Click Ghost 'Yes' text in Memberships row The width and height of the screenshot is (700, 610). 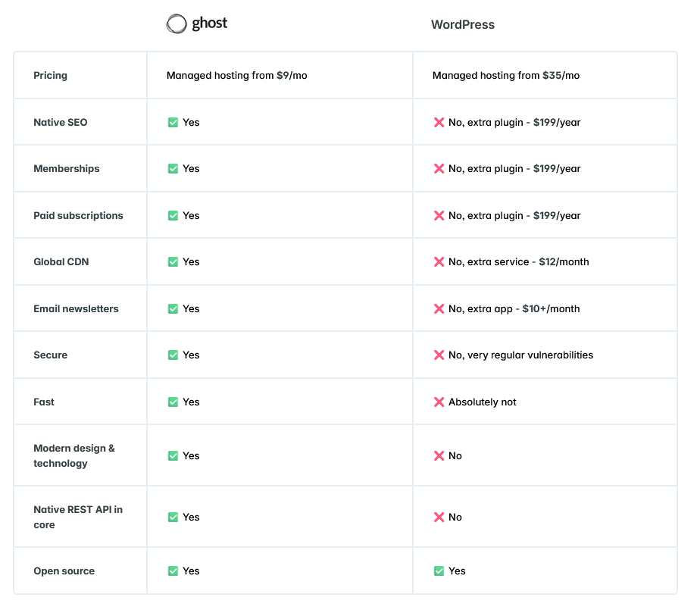191,169
